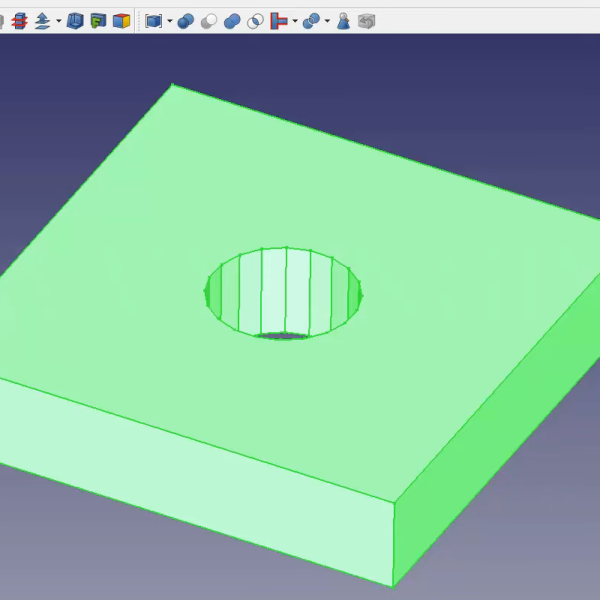Screen dimensions: 600x600
Task: Click the multicolored cube Color per face icon
Action: tap(121, 21)
